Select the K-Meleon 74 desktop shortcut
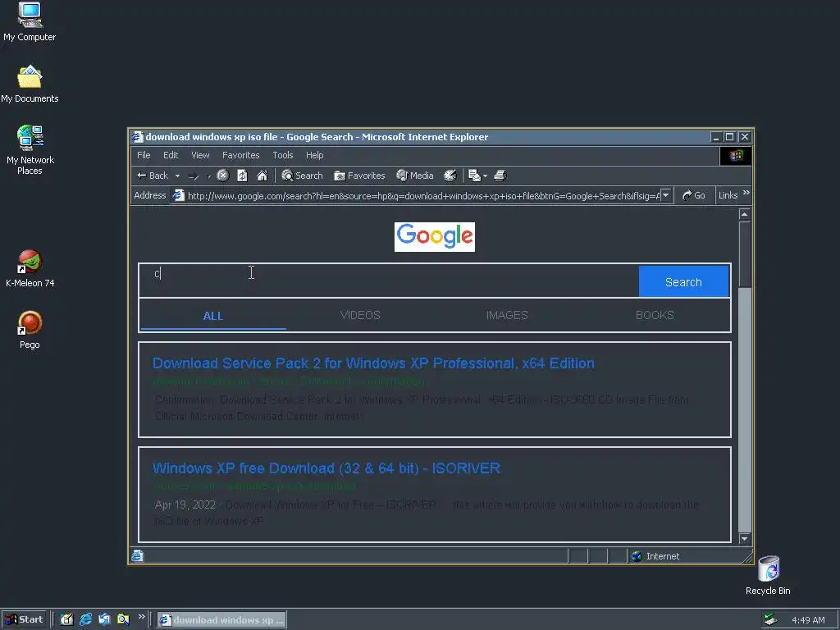 [x=30, y=269]
